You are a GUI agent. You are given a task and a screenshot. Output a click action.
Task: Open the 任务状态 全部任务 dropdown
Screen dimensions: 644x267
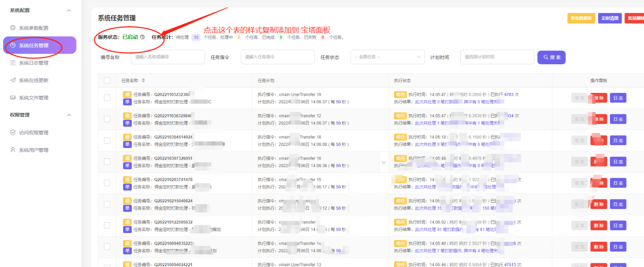click(x=387, y=57)
